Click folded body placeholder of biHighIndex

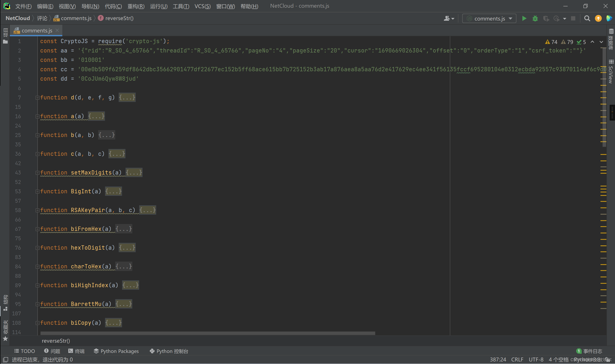pos(131,285)
